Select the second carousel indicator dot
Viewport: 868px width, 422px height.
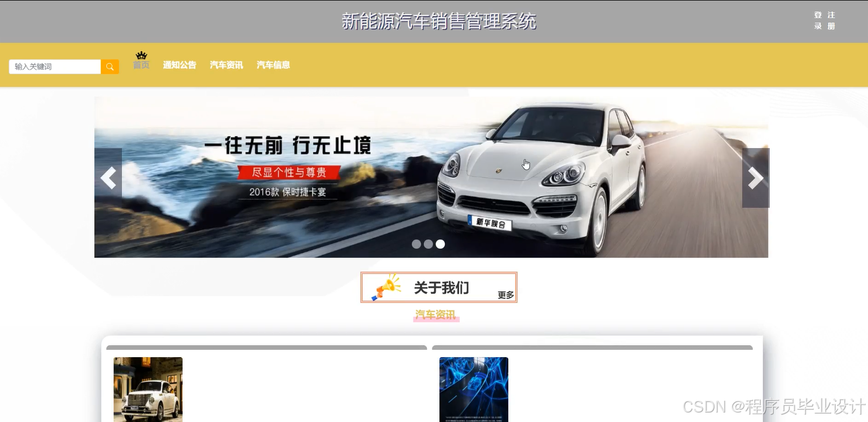pos(428,244)
